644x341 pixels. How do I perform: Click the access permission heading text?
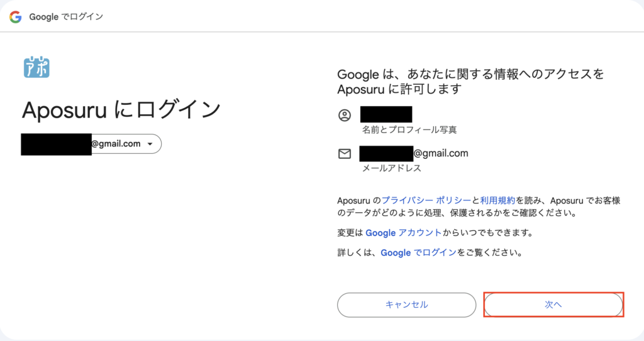coord(470,82)
